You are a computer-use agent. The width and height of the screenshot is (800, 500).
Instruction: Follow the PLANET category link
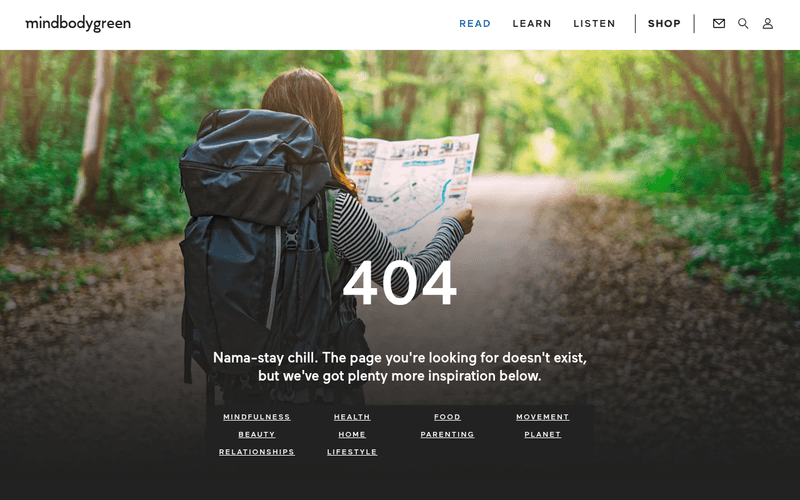click(x=542, y=434)
